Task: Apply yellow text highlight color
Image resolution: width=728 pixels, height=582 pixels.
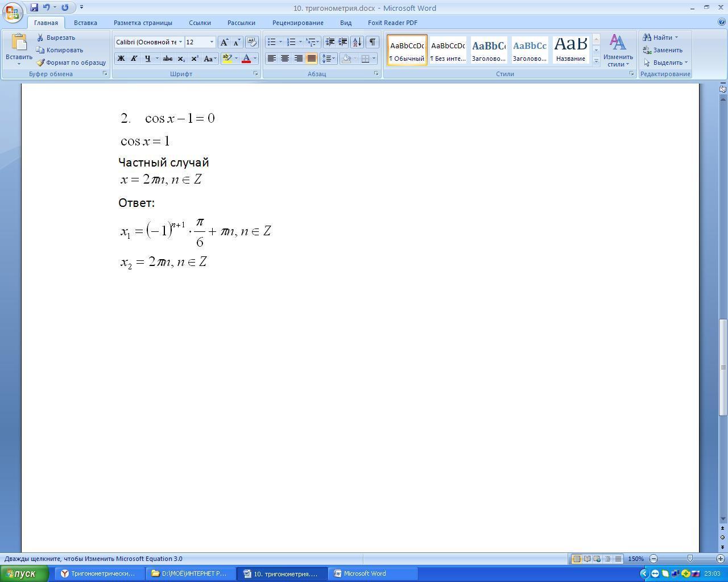Action: click(227, 58)
